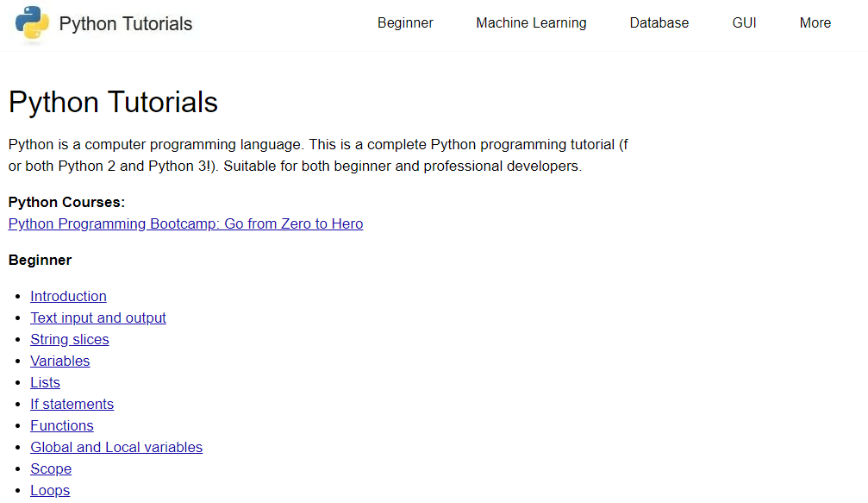Click the Scope tutorial link
868x503 pixels.
pyautogui.click(x=50, y=468)
